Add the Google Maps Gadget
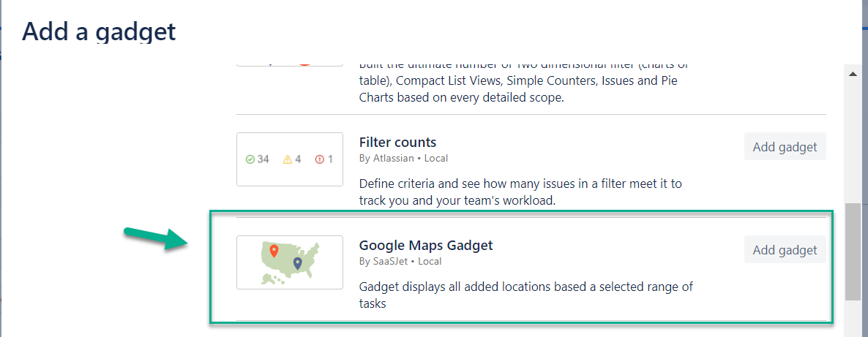868x337 pixels. tap(785, 250)
